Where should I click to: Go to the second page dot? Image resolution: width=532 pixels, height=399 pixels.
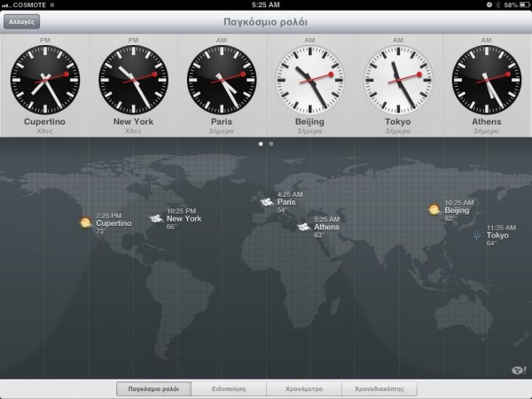click(x=271, y=144)
